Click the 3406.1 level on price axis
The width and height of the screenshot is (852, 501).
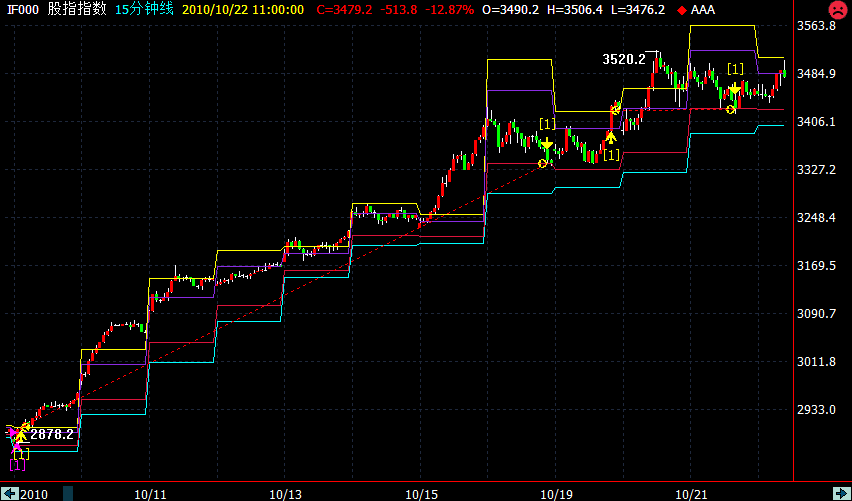tap(815, 122)
